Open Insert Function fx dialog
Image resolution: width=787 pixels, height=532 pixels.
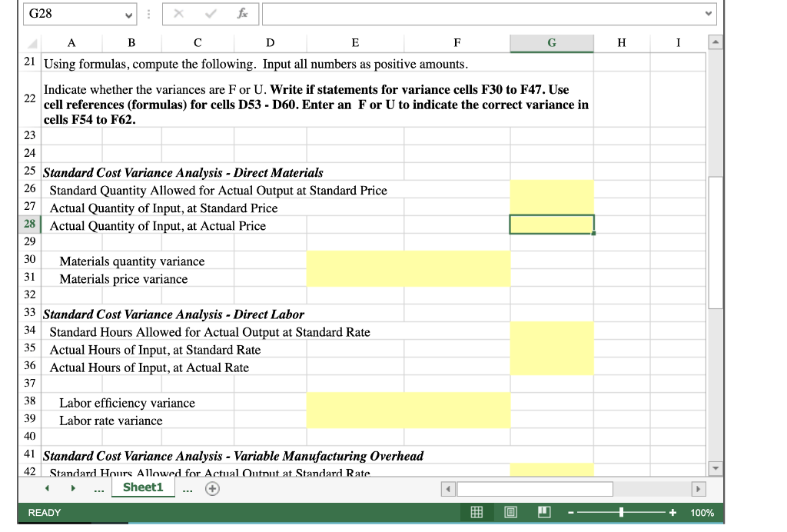pos(242,14)
